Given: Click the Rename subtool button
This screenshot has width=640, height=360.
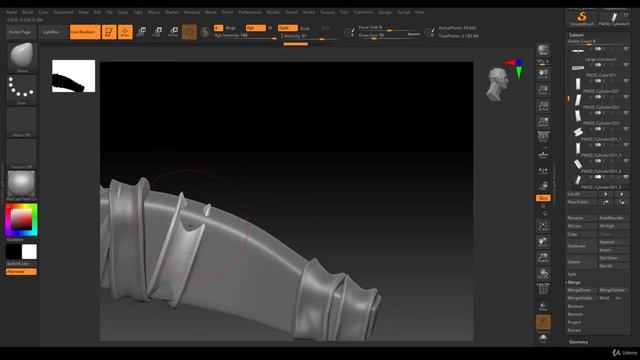Looking at the screenshot, I should click(582, 218).
